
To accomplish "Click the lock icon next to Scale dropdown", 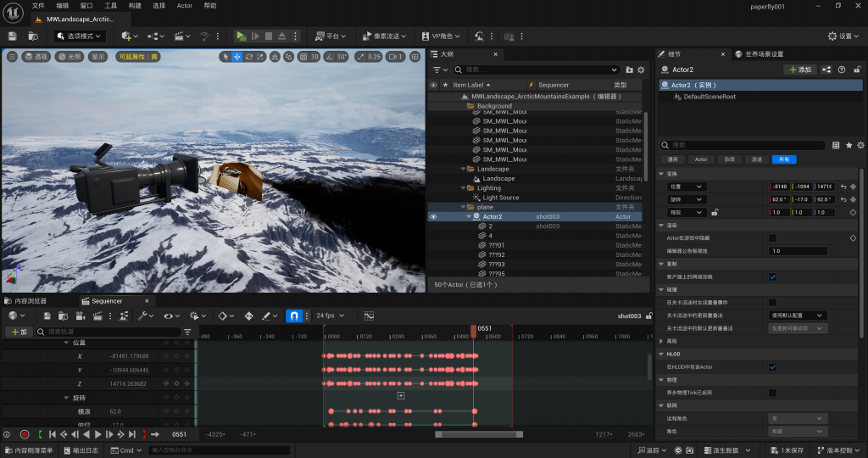I will pos(715,212).
